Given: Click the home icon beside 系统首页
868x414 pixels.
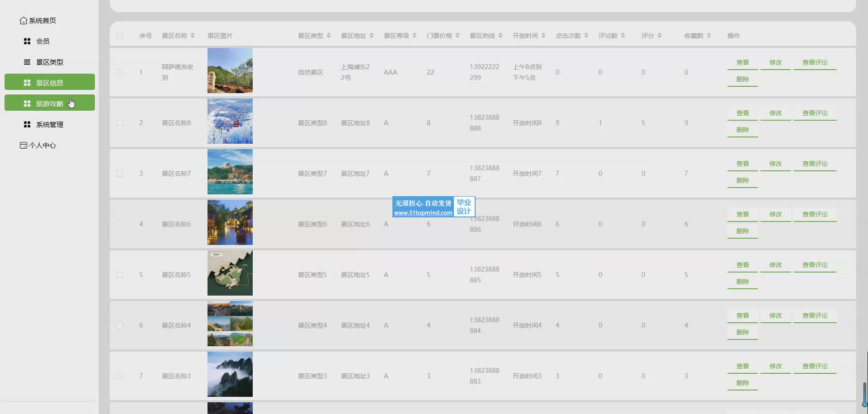Looking at the screenshot, I should click(24, 21).
